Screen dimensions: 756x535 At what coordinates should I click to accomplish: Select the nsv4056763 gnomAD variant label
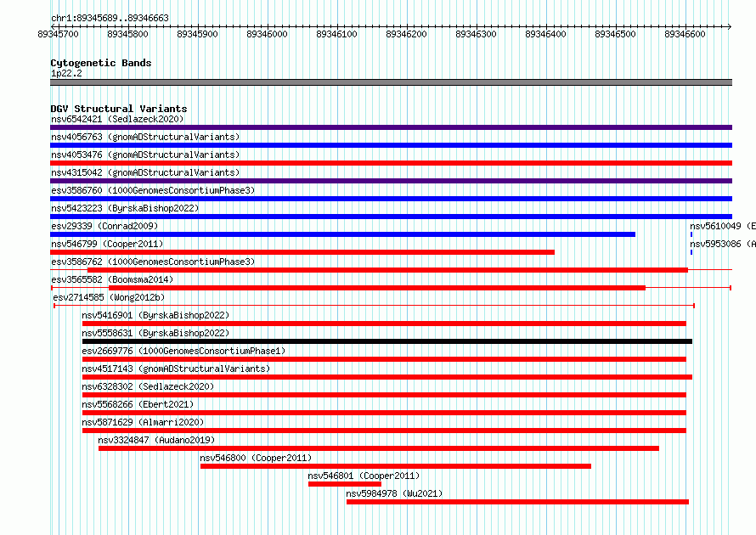pyautogui.click(x=145, y=137)
